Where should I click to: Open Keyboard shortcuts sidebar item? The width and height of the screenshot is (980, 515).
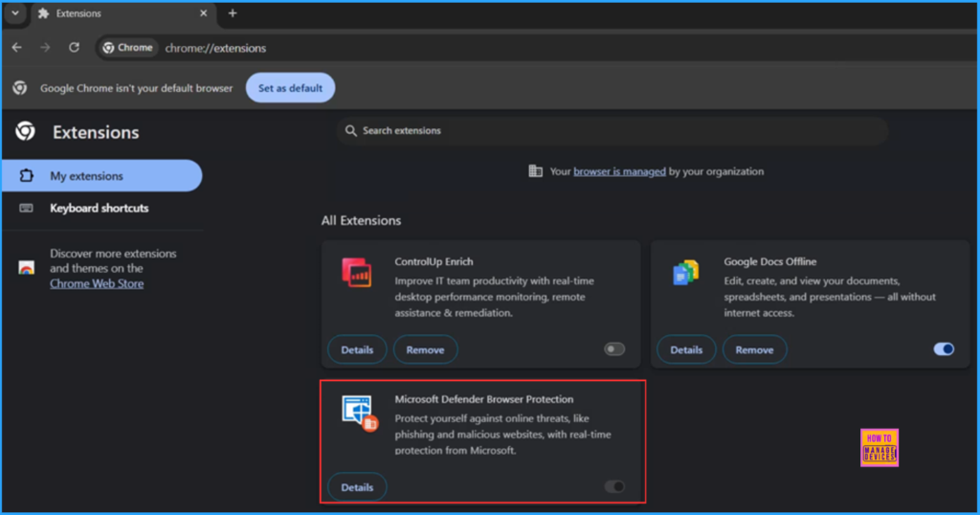101,208
